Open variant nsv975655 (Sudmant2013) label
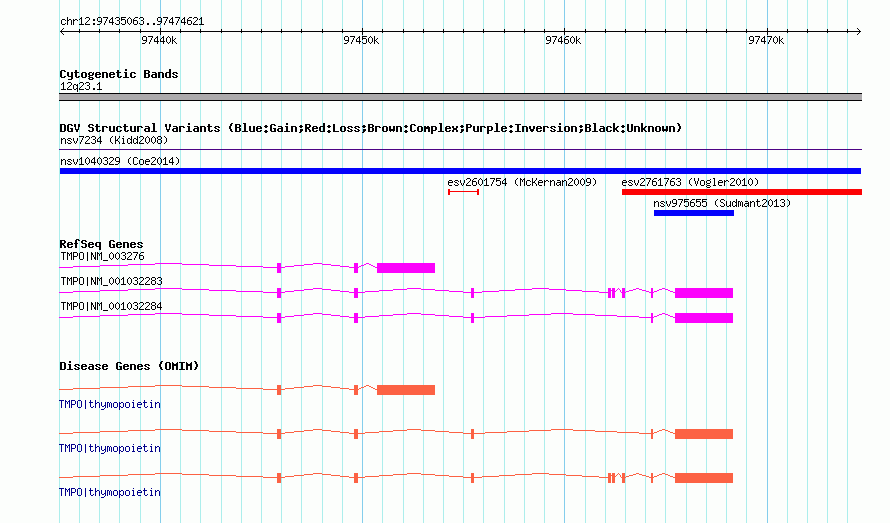Image resolution: width=890 pixels, height=523 pixels. pos(722,203)
